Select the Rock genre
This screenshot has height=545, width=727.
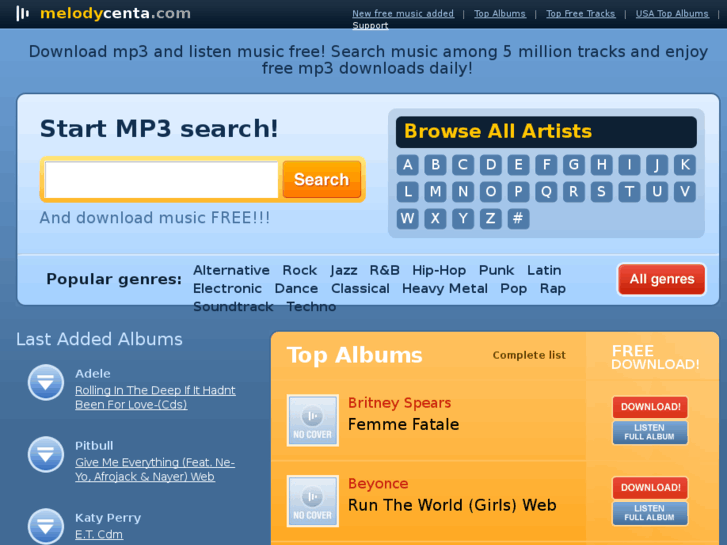coord(300,270)
